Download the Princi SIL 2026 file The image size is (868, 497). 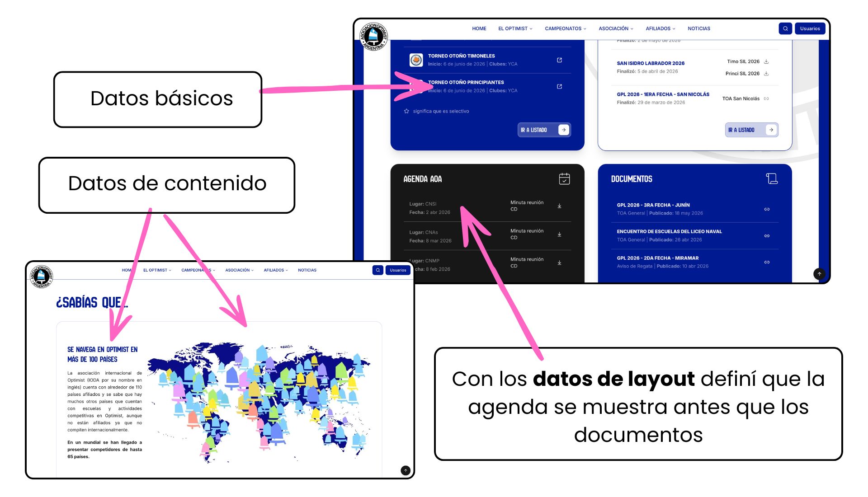pyautogui.click(x=766, y=74)
